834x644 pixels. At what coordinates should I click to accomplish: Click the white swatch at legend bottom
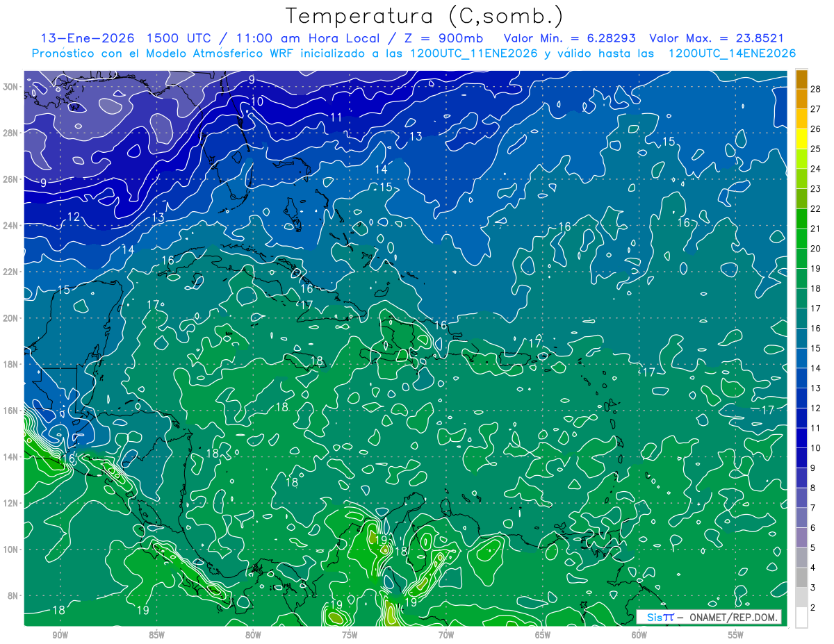(x=801, y=618)
